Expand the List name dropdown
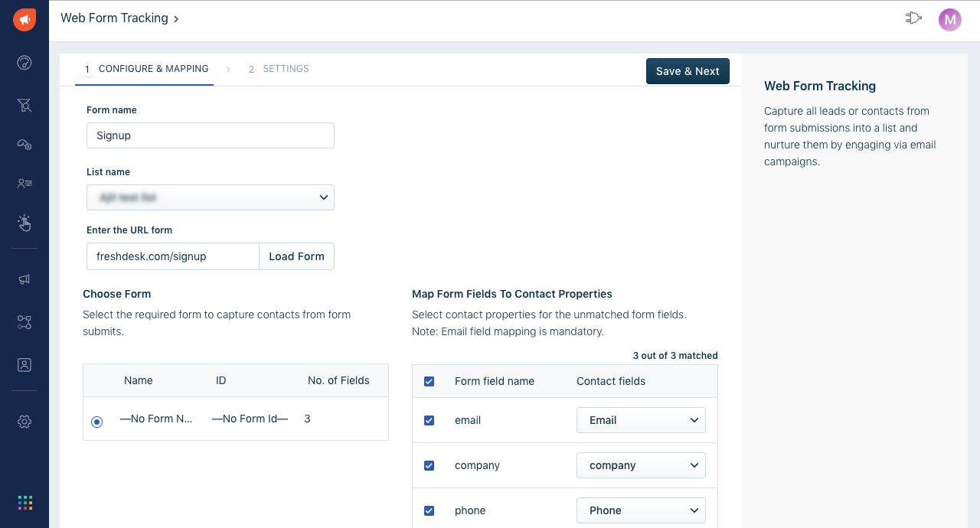 click(211, 197)
